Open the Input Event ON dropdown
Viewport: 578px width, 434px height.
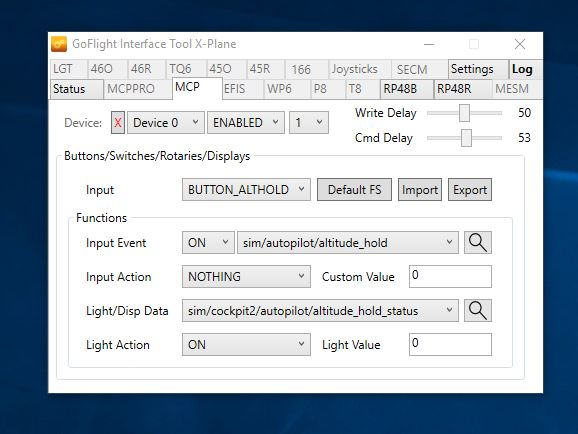[208, 243]
